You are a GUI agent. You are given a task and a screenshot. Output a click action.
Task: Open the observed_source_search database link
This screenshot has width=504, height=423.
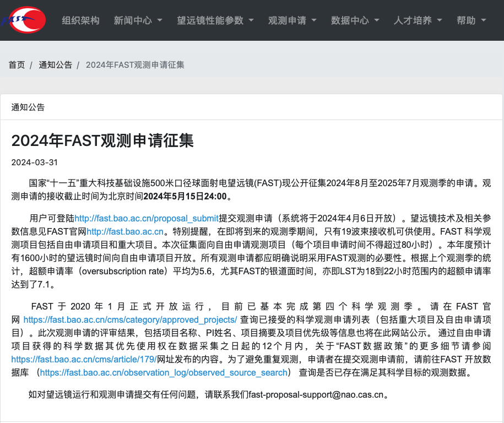click(164, 372)
